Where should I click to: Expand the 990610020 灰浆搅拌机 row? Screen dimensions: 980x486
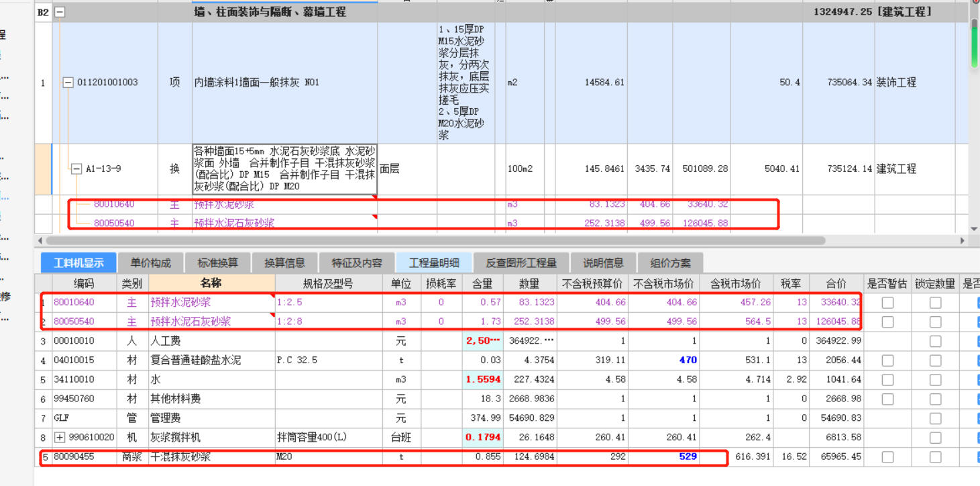(x=60, y=438)
